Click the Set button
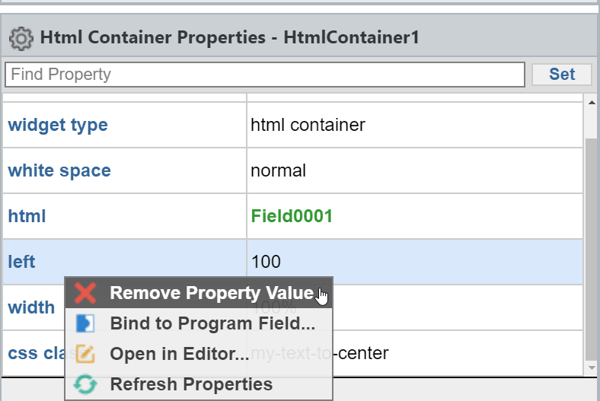600x401 pixels. (x=561, y=74)
